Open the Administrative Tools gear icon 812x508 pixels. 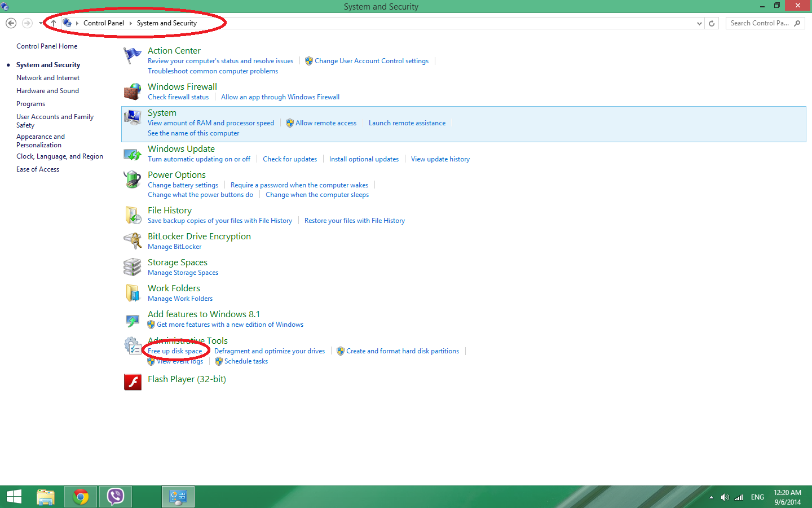coord(133,345)
